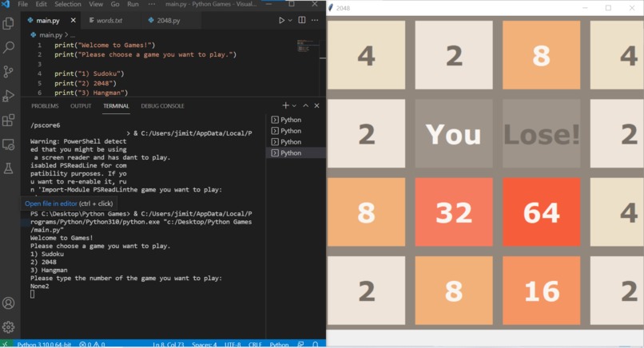The width and height of the screenshot is (644, 348).
Task: Open the Go menu
Action: tap(115, 4)
